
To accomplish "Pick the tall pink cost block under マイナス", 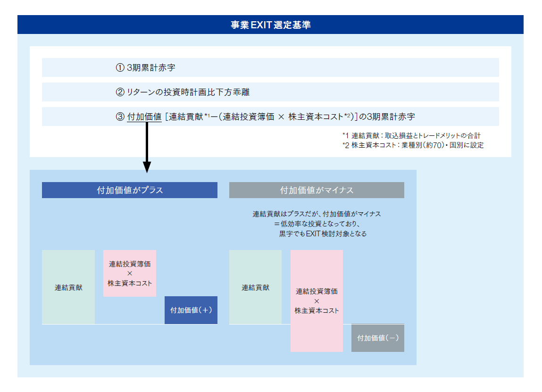I will 317,301.
